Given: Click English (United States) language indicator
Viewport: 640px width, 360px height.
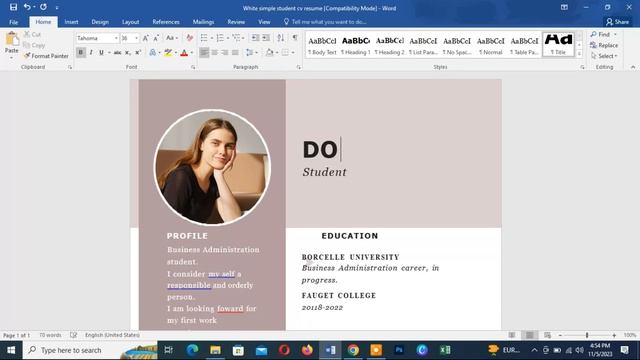Looking at the screenshot, I should pos(112,335).
